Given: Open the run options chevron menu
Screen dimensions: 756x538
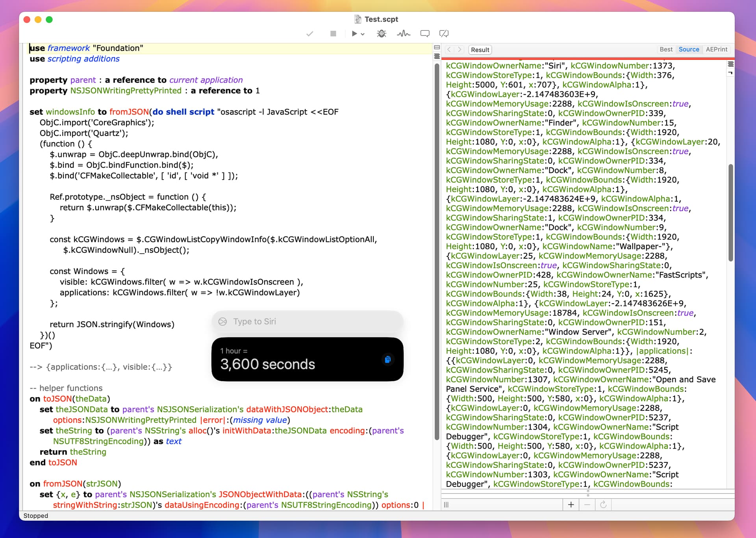Looking at the screenshot, I should [x=363, y=34].
